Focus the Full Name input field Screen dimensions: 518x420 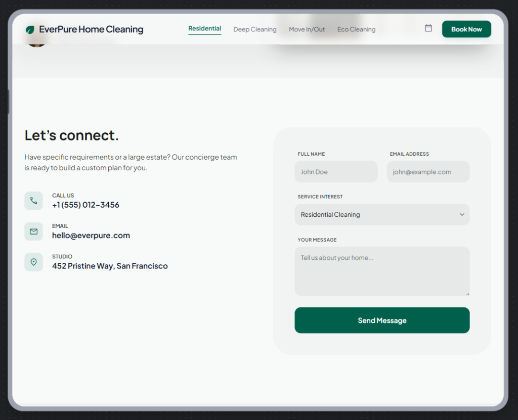(x=336, y=172)
